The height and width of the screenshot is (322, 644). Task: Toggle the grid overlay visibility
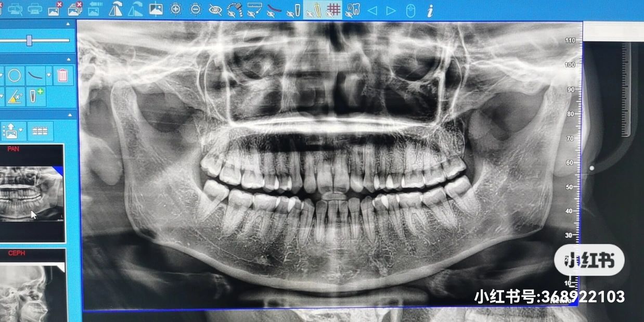click(x=333, y=10)
